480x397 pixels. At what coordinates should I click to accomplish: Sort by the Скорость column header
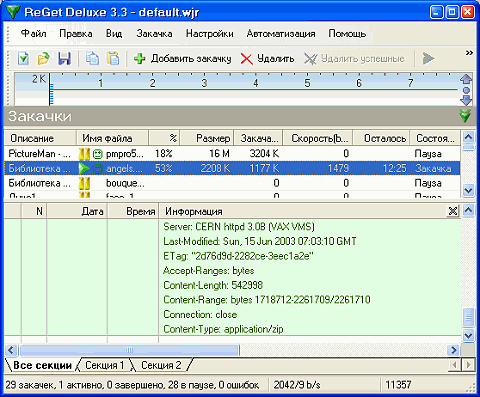(318, 138)
